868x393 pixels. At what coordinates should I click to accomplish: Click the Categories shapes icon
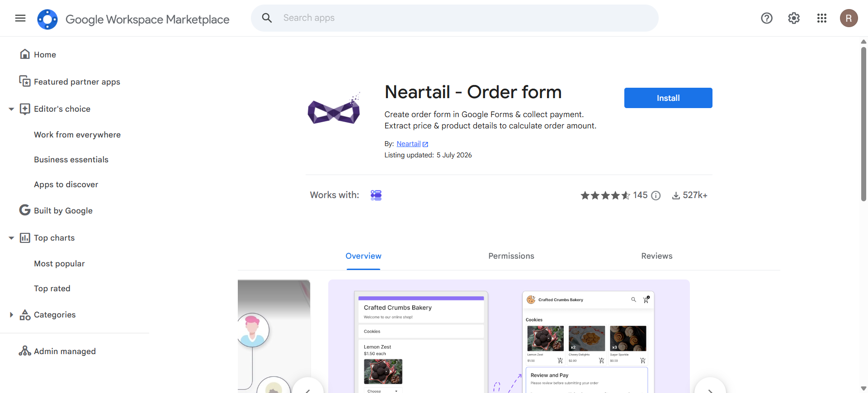click(x=25, y=315)
